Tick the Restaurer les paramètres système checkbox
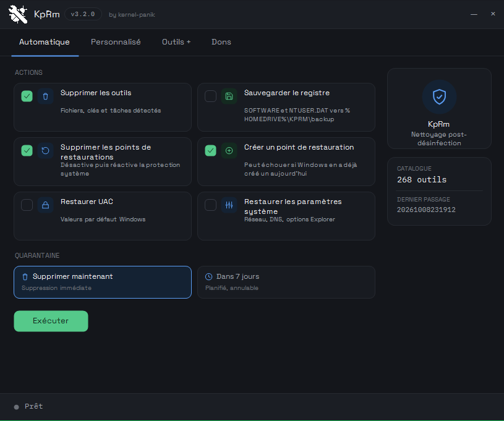The width and height of the screenshot is (504, 421). 210,205
